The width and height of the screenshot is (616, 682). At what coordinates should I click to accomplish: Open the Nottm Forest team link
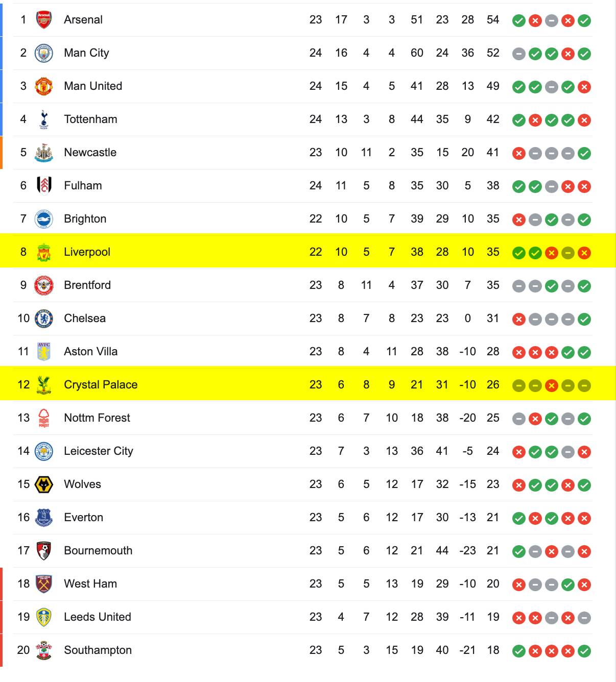97,418
